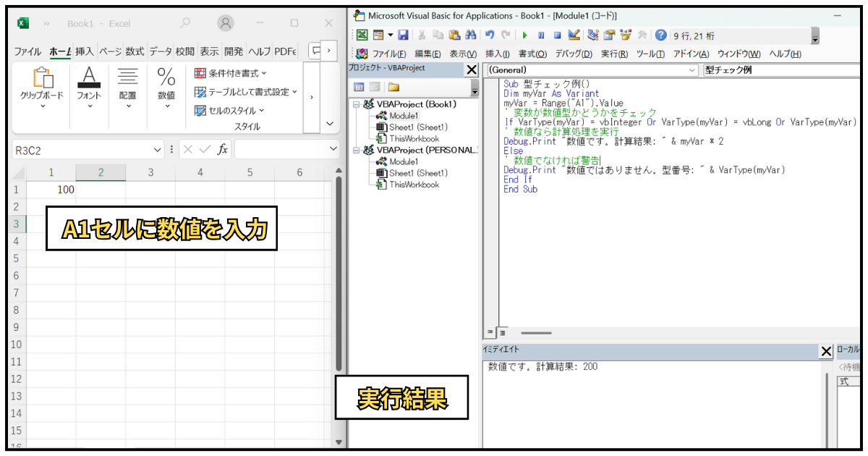The height and width of the screenshot is (456, 868).
Task: Switch to Excel via the View Microsoft Excel icon
Action: pyautogui.click(x=362, y=35)
